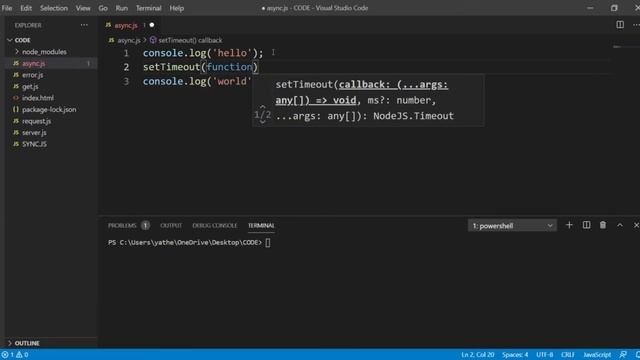Click line 1 console.log hello code
This screenshot has width=640, height=360.
point(203,53)
